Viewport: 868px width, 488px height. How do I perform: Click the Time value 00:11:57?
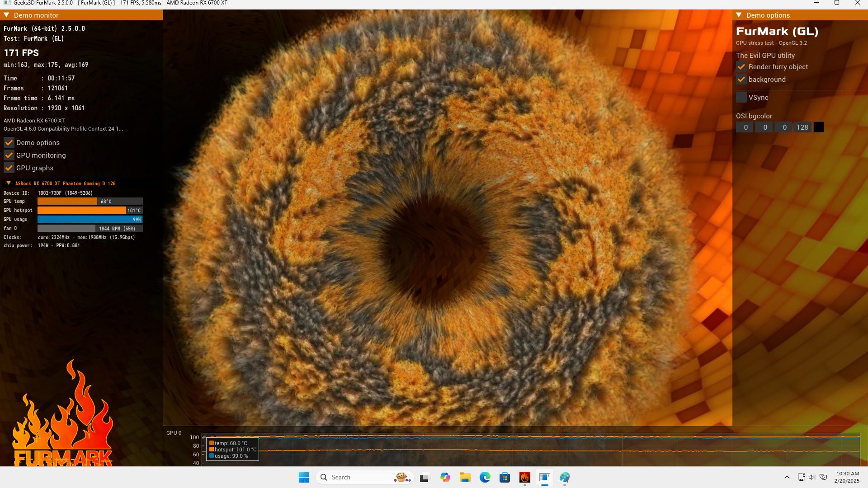(61, 78)
